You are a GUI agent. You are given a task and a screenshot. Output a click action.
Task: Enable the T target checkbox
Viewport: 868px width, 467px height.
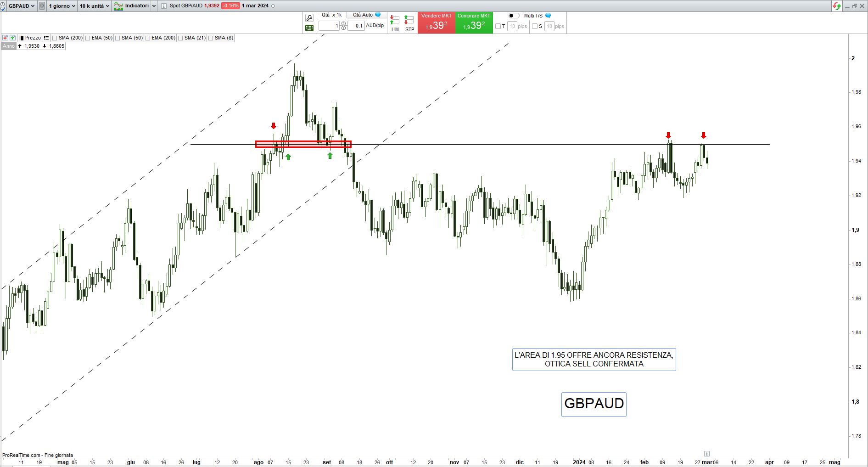click(498, 27)
